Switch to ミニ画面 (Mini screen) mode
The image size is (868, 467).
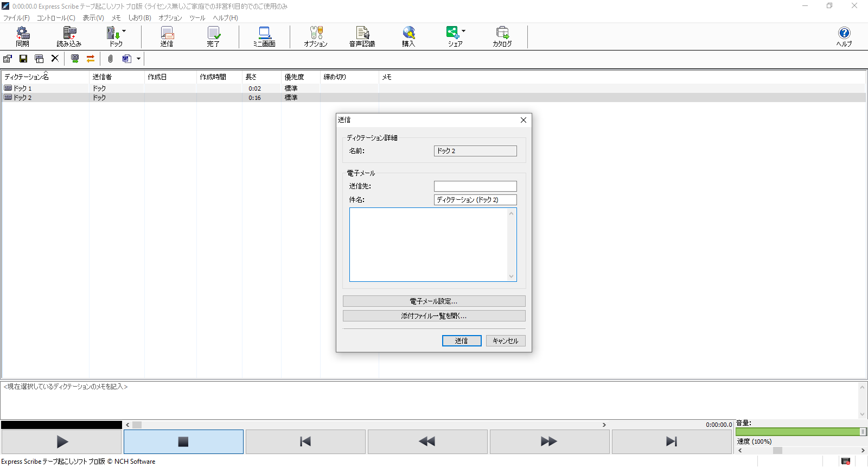264,36
